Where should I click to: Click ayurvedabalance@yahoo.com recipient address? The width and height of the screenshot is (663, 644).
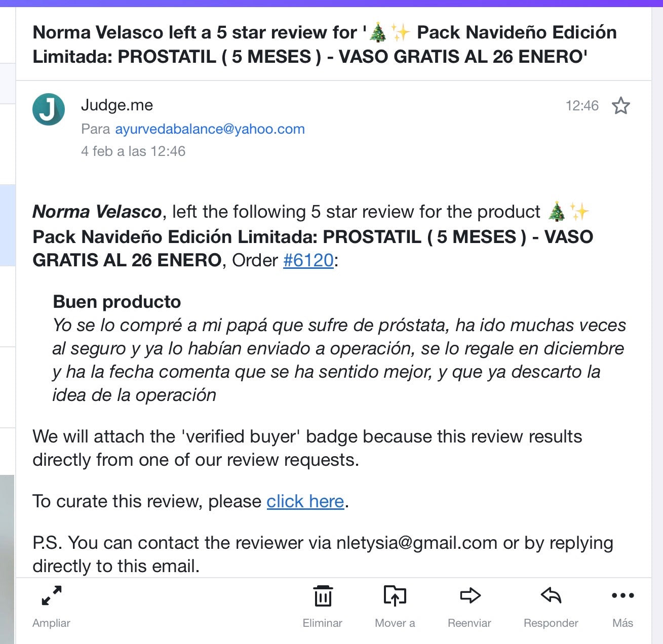[210, 129]
